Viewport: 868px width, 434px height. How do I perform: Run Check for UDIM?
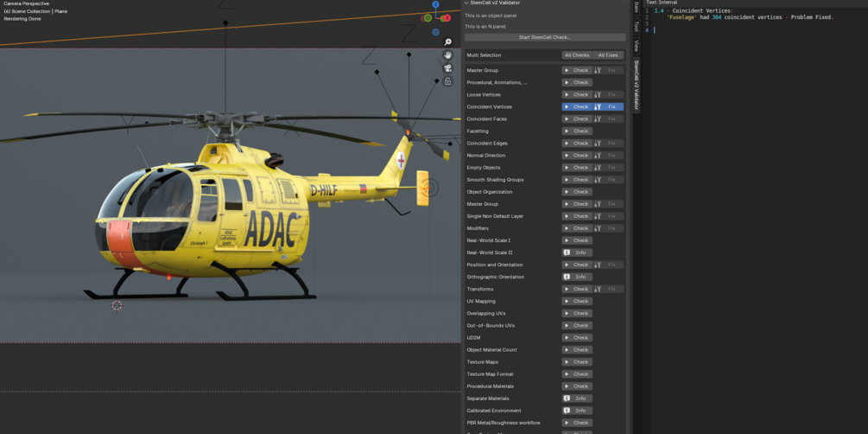[577, 338]
